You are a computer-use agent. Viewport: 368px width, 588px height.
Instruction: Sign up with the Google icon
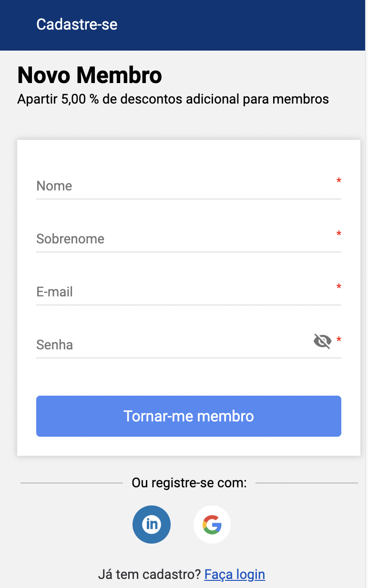point(212,524)
